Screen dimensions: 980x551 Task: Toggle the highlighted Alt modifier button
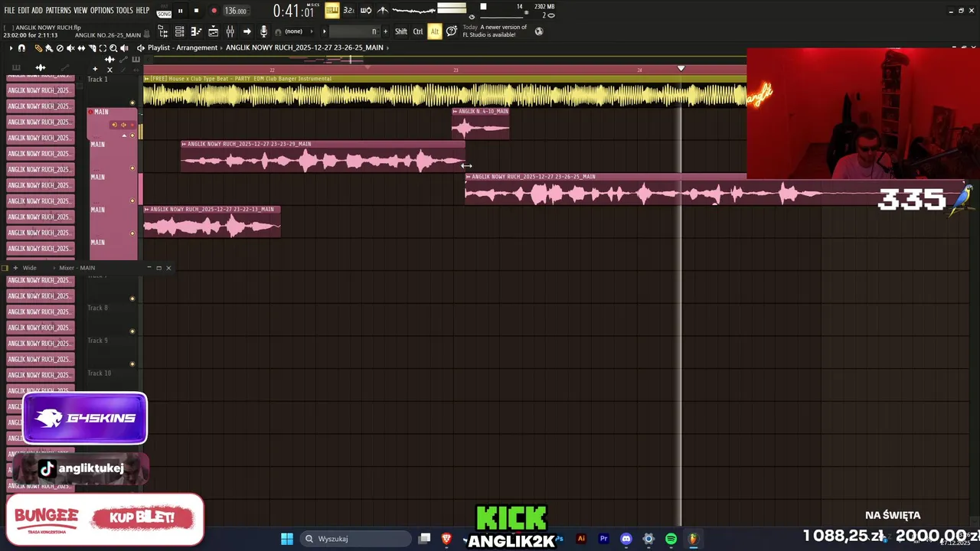pos(435,31)
